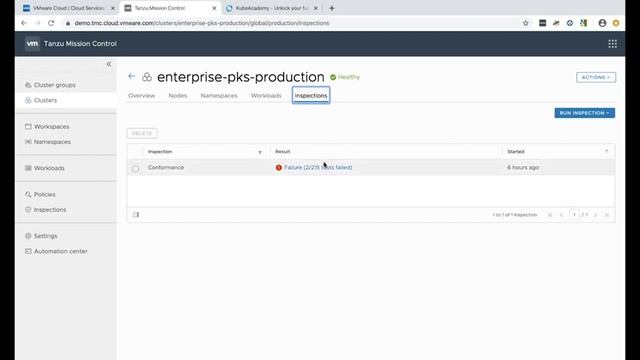This screenshot has width=640, height=360.
Task: Click the cluster icon next to enterprise-pks-production
Action: click(147, 77)
